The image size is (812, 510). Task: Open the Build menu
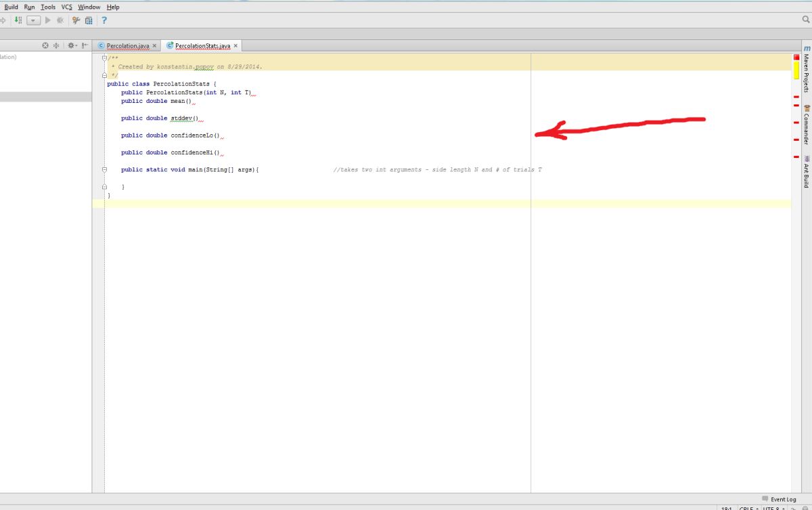point(11,7)
